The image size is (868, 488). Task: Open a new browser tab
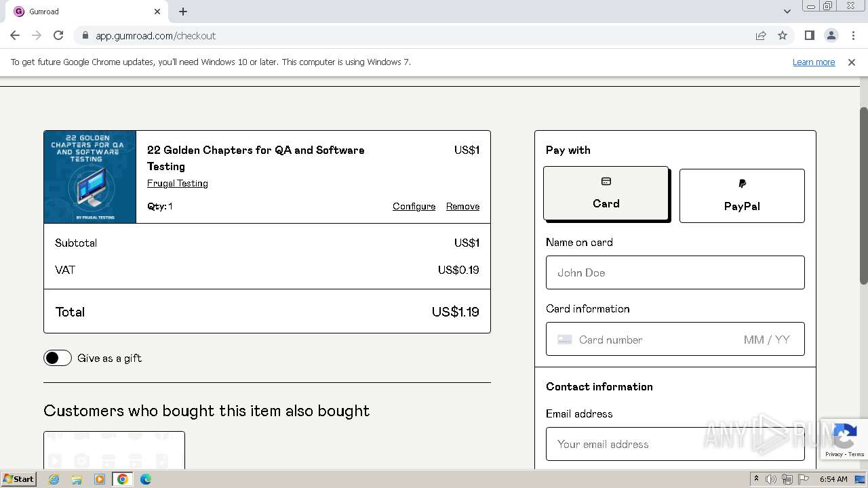click(183, 12)
